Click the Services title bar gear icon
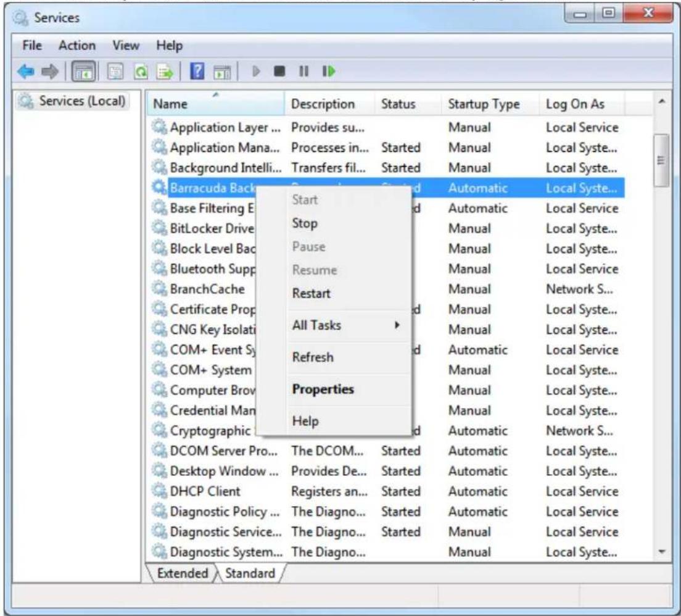This screenshot has width=681, height=616. [20, 17]
